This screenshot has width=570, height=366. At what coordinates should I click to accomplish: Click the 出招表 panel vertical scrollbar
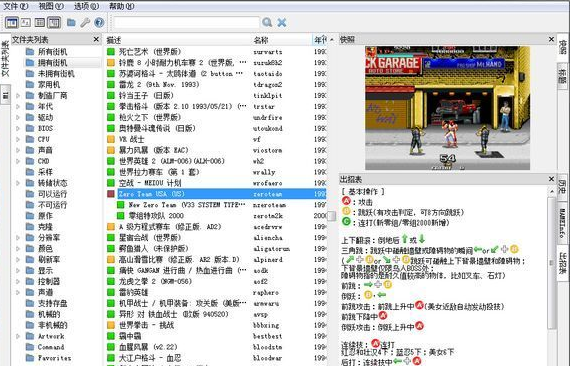click(551, 262)
